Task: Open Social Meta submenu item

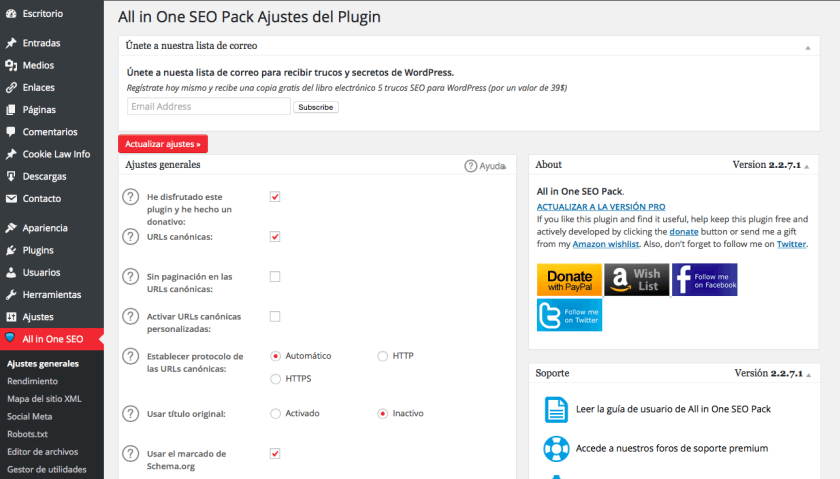Action: point(29,416)
